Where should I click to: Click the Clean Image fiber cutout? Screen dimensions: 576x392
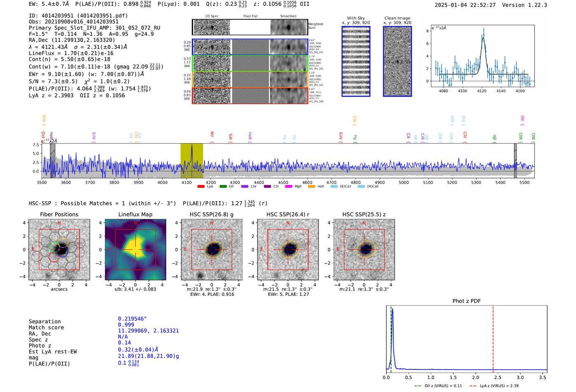(x=397, y=61)
